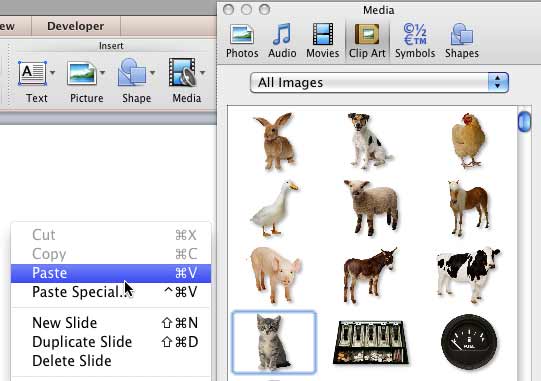Select Delete Slide in context menu
This screenshot has width=541, height=381.
click(x=111, y=361)
